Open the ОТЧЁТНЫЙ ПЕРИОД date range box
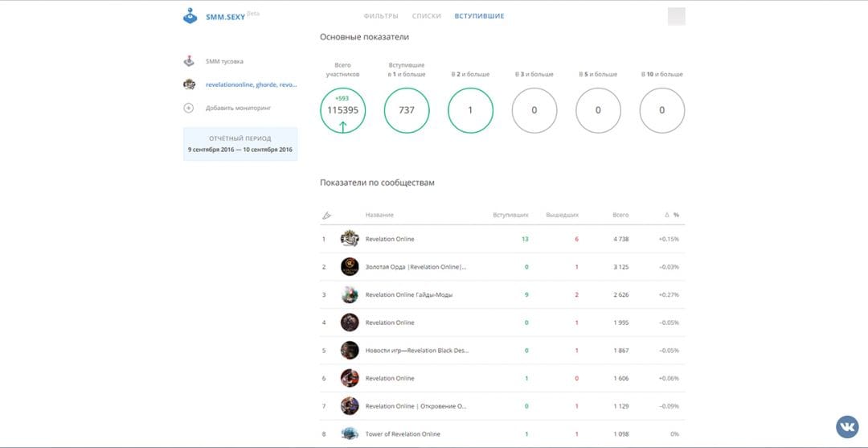 [240, 144]
